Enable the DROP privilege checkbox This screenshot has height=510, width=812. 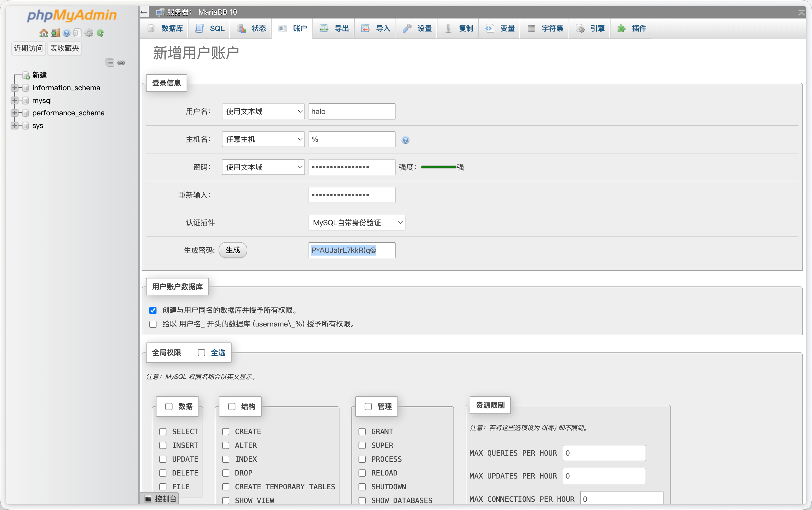225,473
